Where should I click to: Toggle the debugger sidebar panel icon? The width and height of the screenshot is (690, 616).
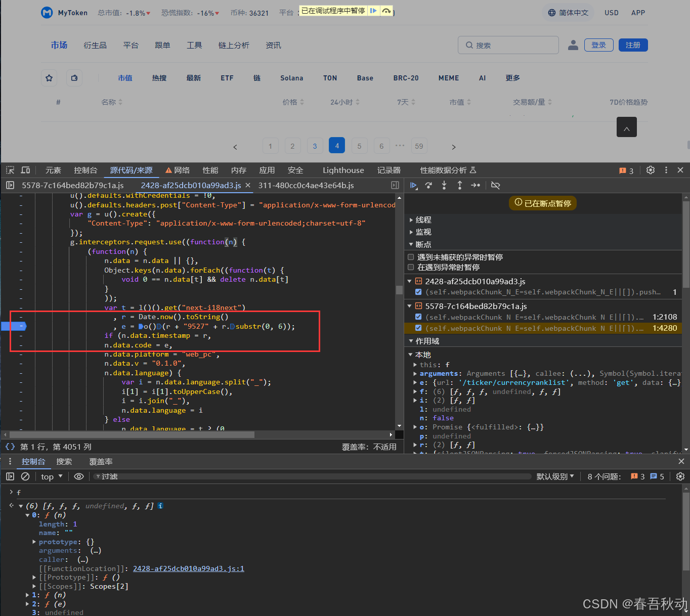tap(395, 185)
